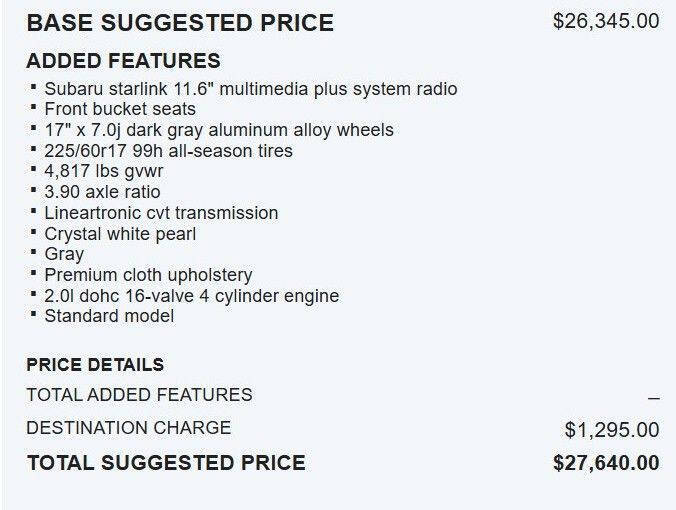Image resolution: width=676 pixels, height=510 pixels.
Task: Click the Destination Charge label
Action: 128,428
